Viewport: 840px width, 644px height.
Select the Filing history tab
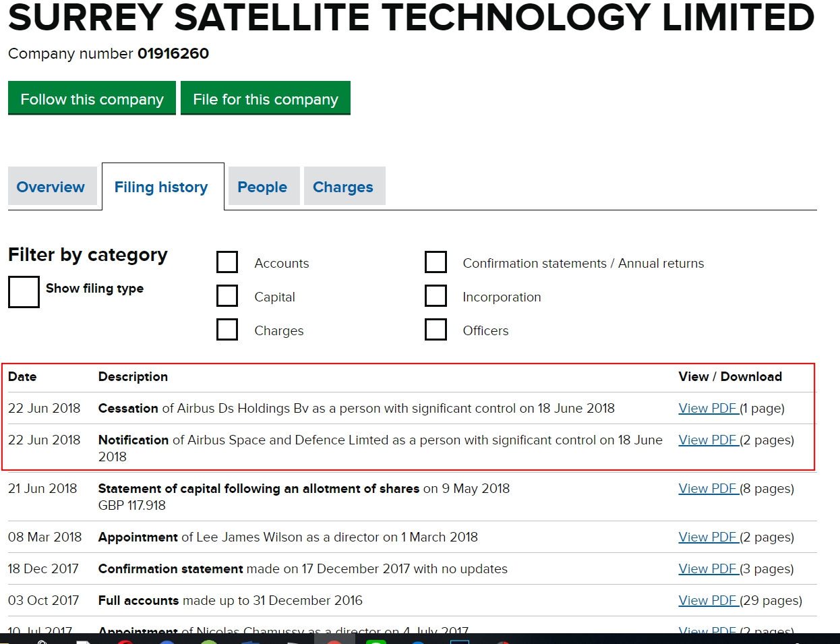pos(162,187)
